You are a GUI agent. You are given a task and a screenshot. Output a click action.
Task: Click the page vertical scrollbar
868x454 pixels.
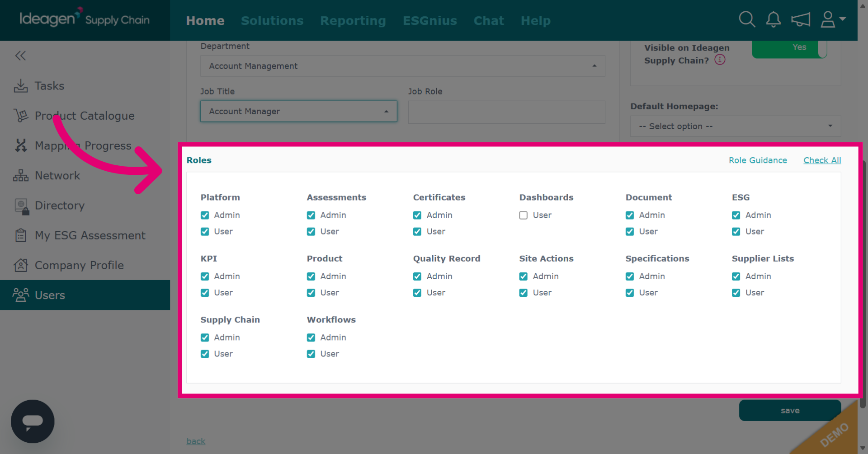pos(863,285)
